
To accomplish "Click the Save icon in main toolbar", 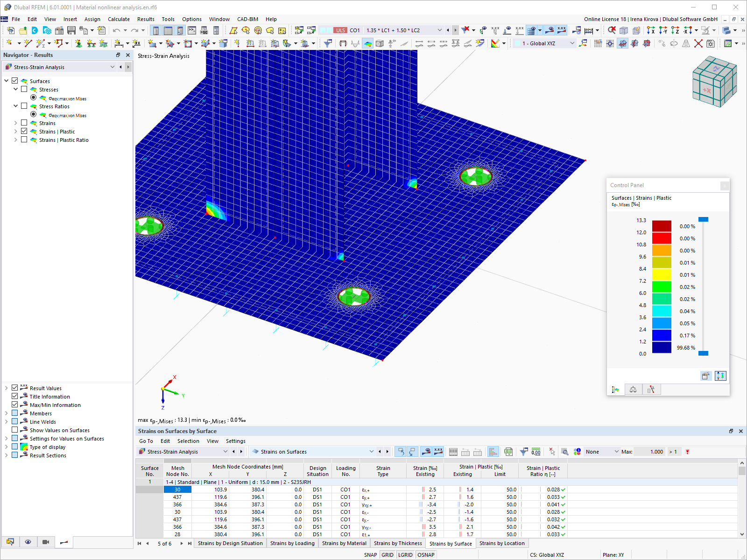I will click(x=71, y=30).
